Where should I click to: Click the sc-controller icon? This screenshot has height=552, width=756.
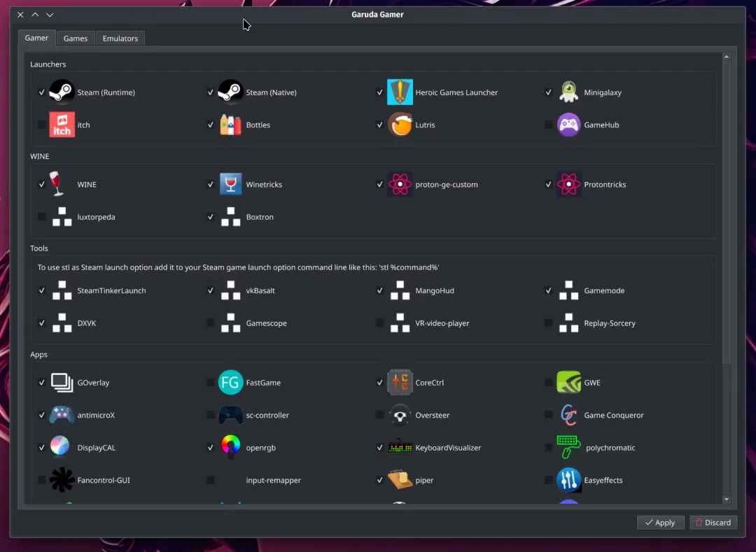tap(230, 415)
